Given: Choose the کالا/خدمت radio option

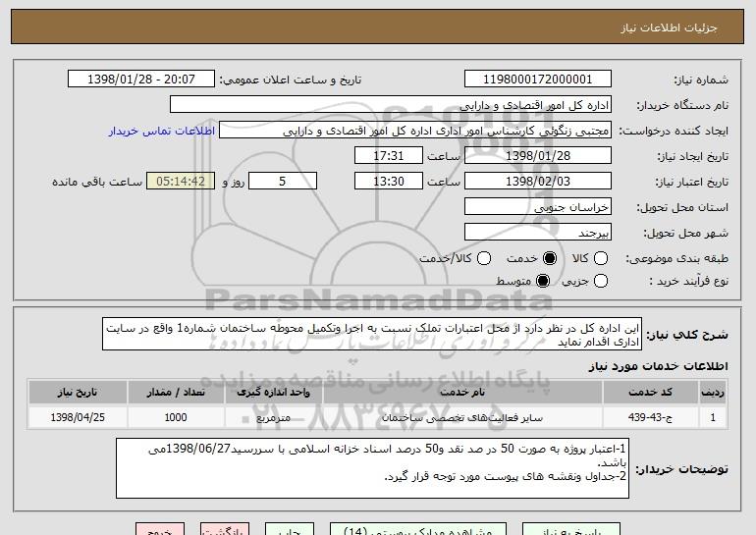Looking at the screenshot, I should [x=484, y=258].
